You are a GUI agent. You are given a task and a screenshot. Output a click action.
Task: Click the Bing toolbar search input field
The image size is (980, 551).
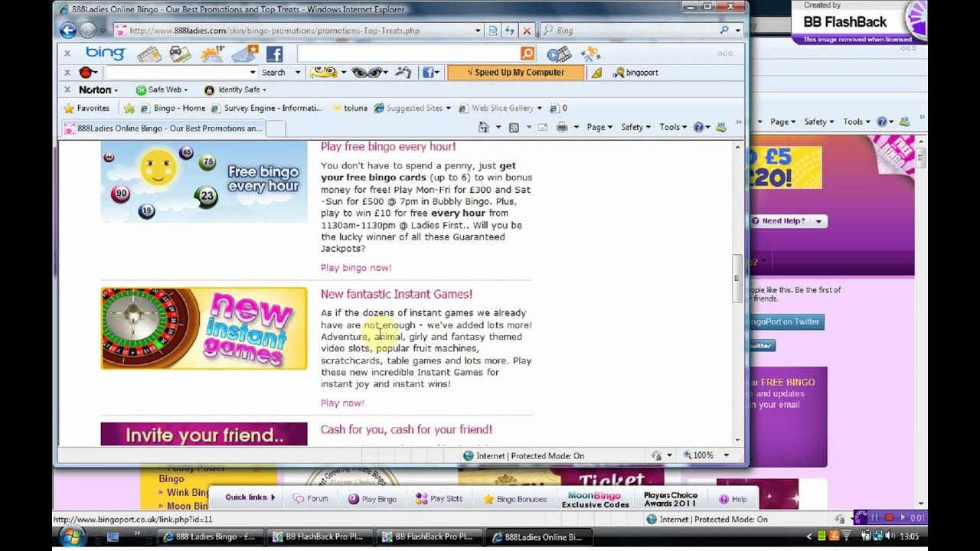[408, 54]
